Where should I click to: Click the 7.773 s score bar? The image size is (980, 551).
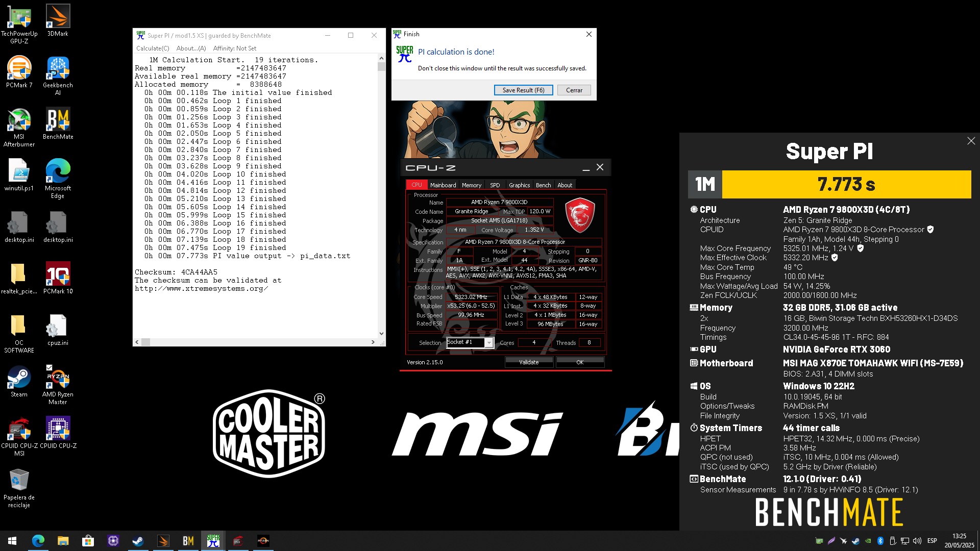click(x=846, y=184)
